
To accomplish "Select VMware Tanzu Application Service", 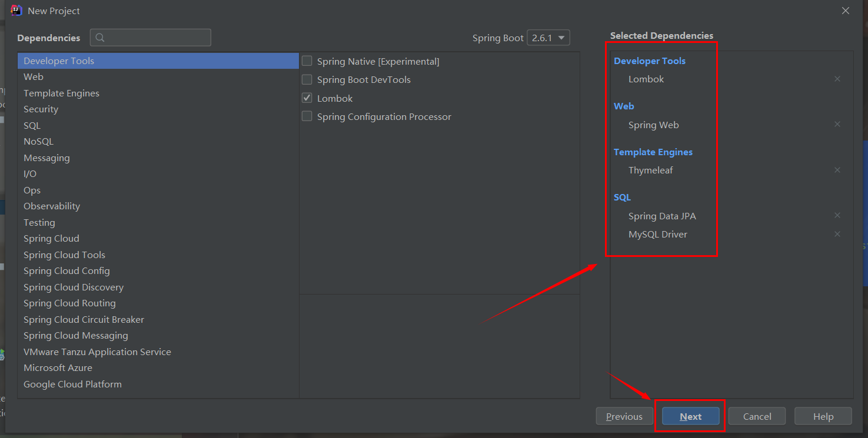I will pos(158,352).
